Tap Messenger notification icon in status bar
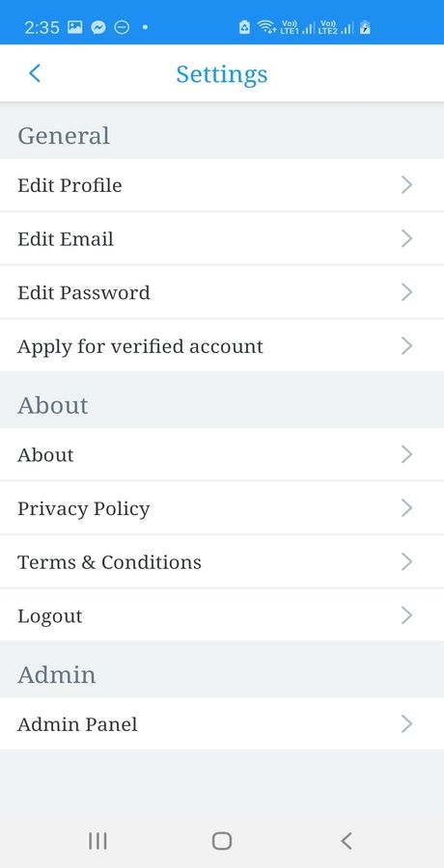Viewport: 444px width, 868px height. tap(98, 27)
